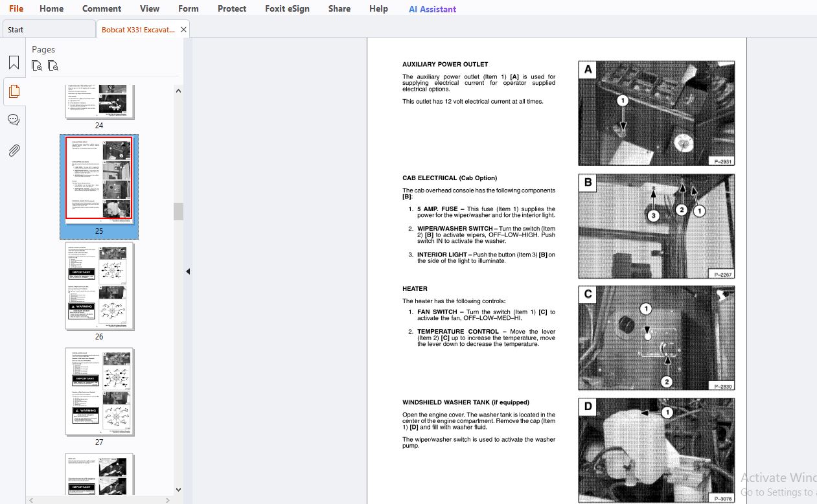The width and height of the screenshot is (817, 504).
Task: Click the INTERIOR LIGHT text
Action: (442, 255)
